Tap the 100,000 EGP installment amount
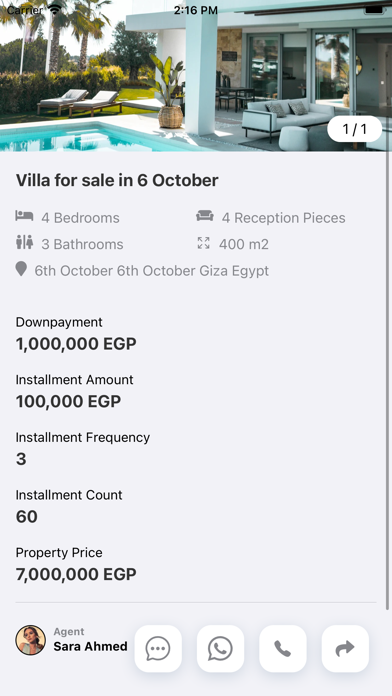Screen dimensions: 392x696 pos(68,402)
